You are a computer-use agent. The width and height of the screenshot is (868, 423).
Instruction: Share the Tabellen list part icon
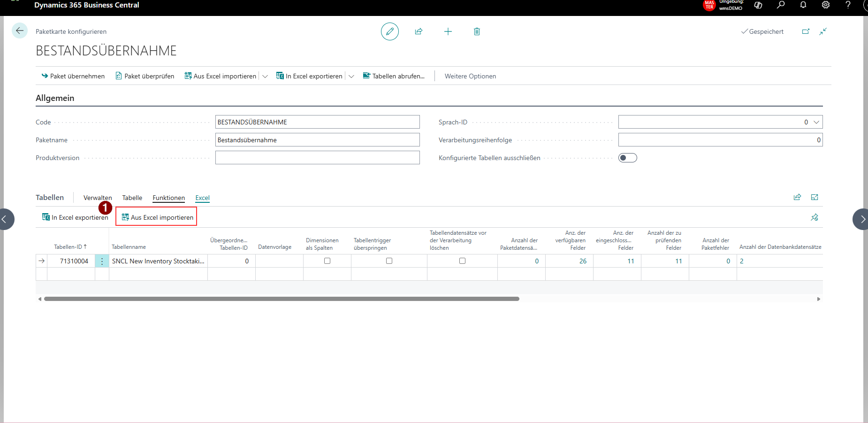(797, 197)
